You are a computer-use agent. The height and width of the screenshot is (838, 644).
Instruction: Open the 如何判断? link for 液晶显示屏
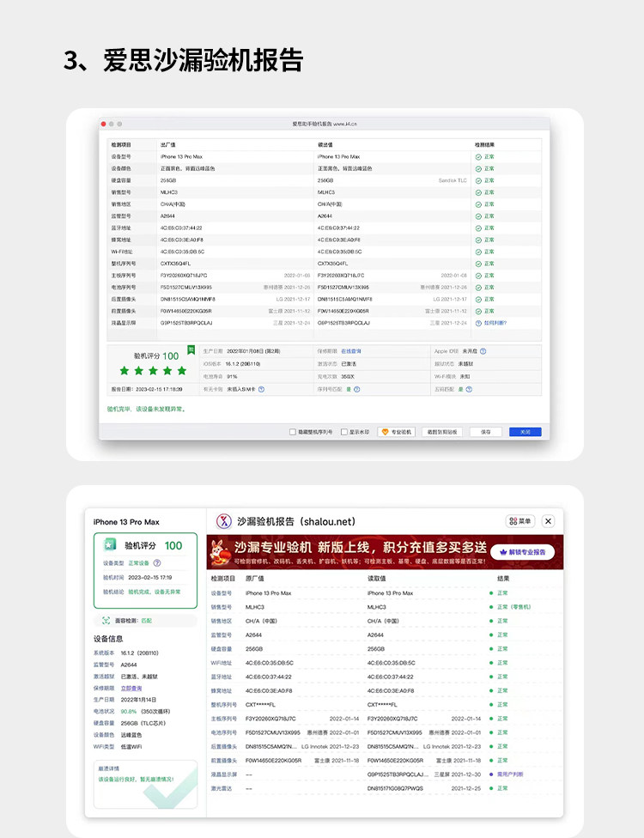point(495,323)
